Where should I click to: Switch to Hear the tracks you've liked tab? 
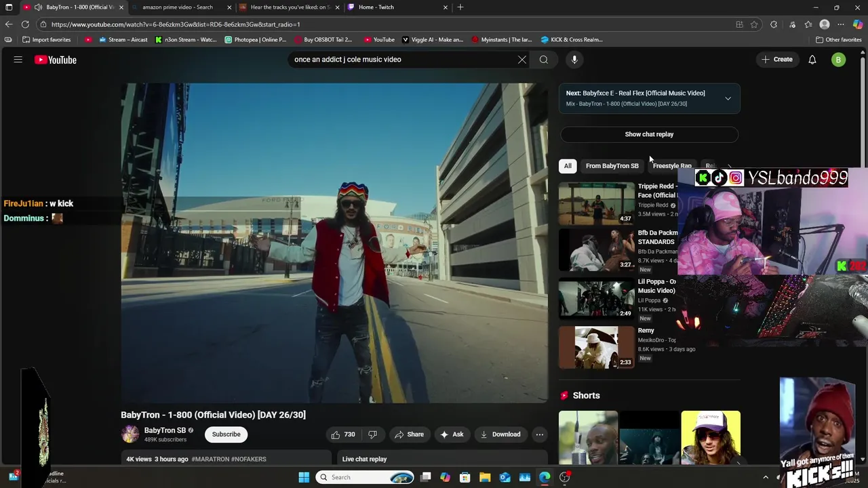tap(290, 7)
